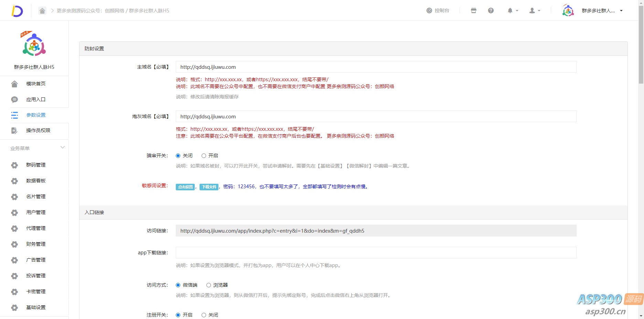The height and width of the screenshot is (319, 644).
Task: Click the 应用入口 chat bubble icon
Action: pyautogui.click(x=14, y=100)
